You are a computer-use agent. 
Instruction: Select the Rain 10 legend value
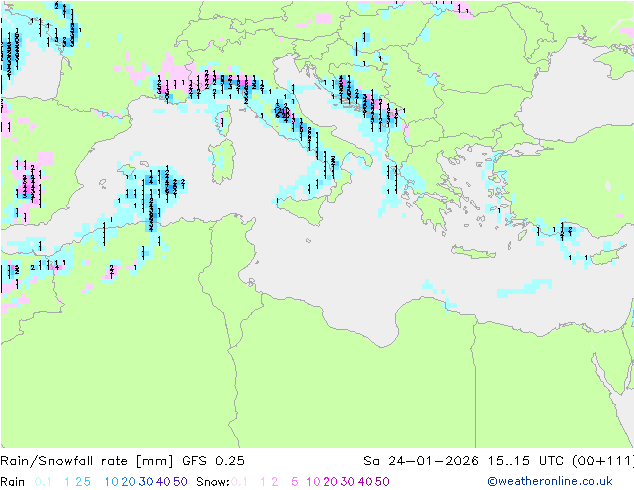click(x=111, y=482)
